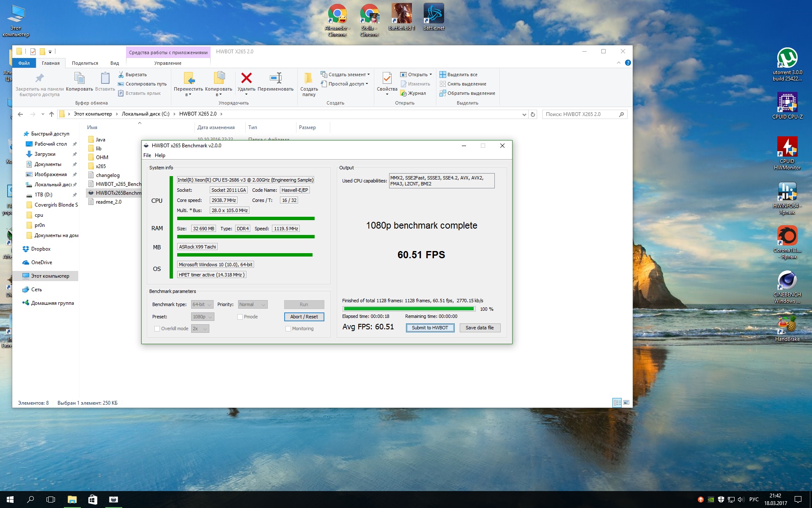Screen dimensions: 812x508
Task: Click Обратить выделение in ribbon
Action: [467, 93]
